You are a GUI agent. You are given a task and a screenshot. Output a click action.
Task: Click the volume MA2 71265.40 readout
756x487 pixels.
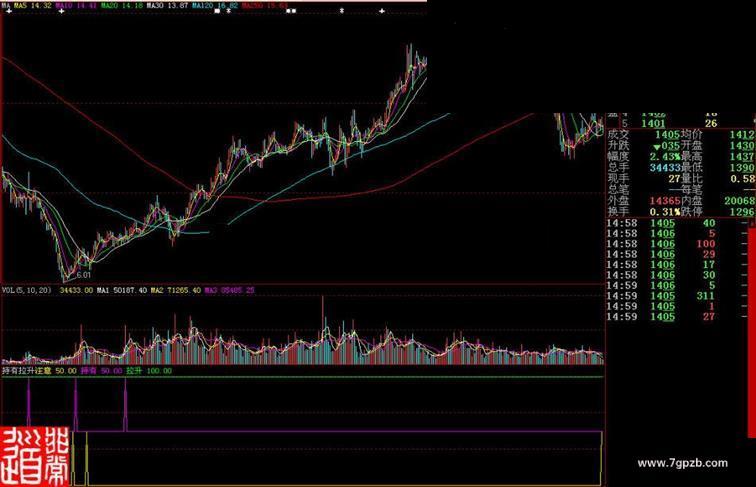click(x=176, y=291)
